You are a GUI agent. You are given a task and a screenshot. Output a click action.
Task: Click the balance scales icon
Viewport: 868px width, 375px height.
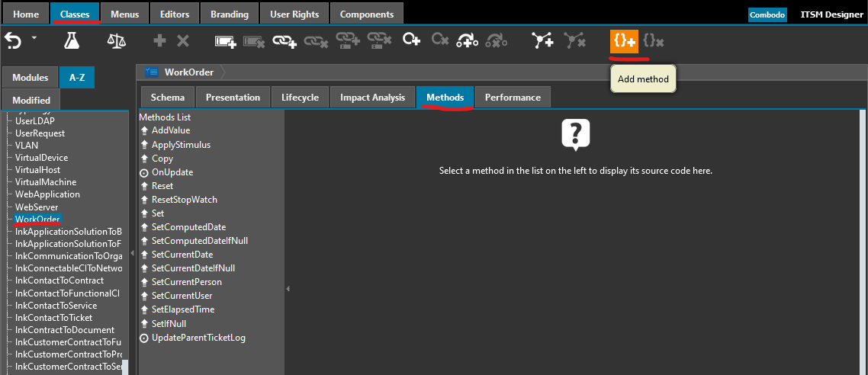(x=115, y=41)
